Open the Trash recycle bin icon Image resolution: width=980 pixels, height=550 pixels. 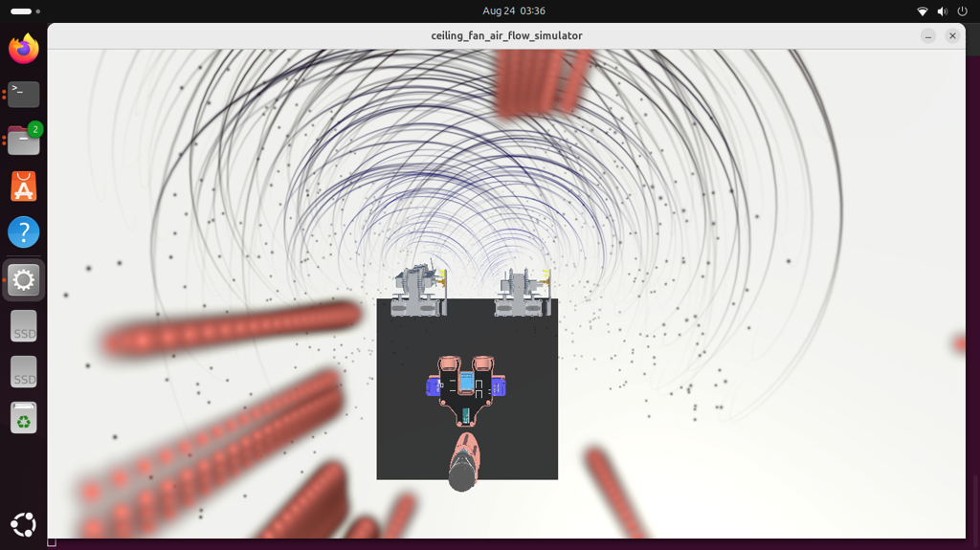click(24, 417)
